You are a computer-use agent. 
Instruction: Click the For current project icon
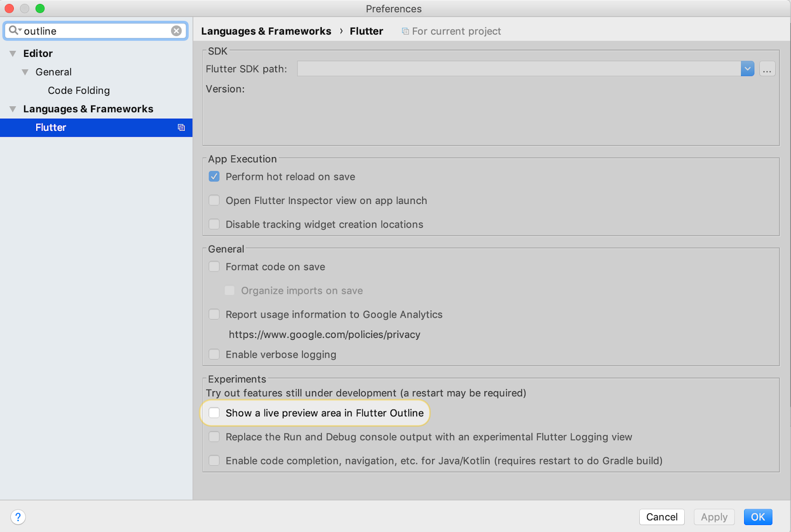[405, 31]
